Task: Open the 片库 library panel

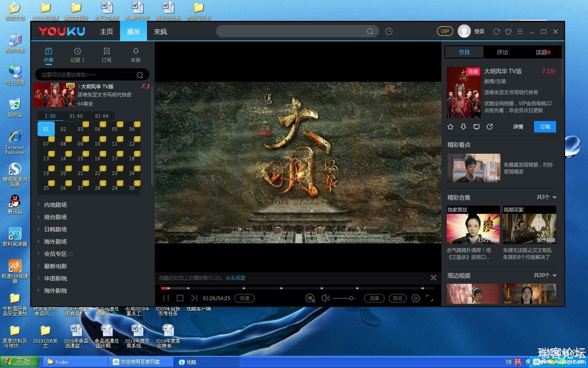Action: 49,55
